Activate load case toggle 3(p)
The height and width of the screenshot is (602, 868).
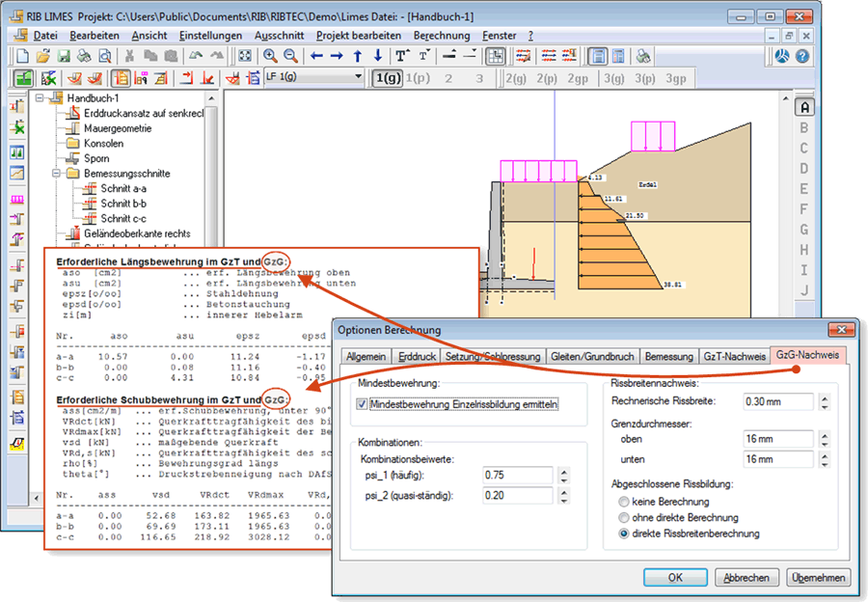[645, 79]
